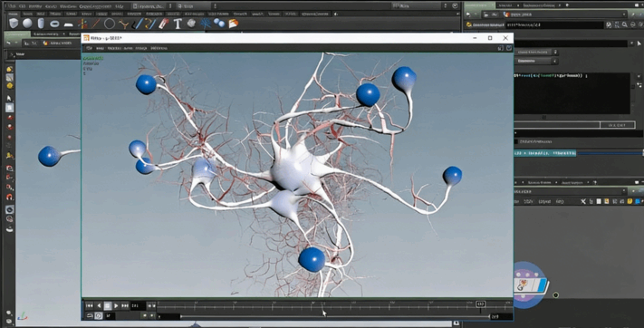The width and height of the screenshot is (644, 328).
Task: Open the first main menu item
Action: pyautogui.click(x=12, y=6)
